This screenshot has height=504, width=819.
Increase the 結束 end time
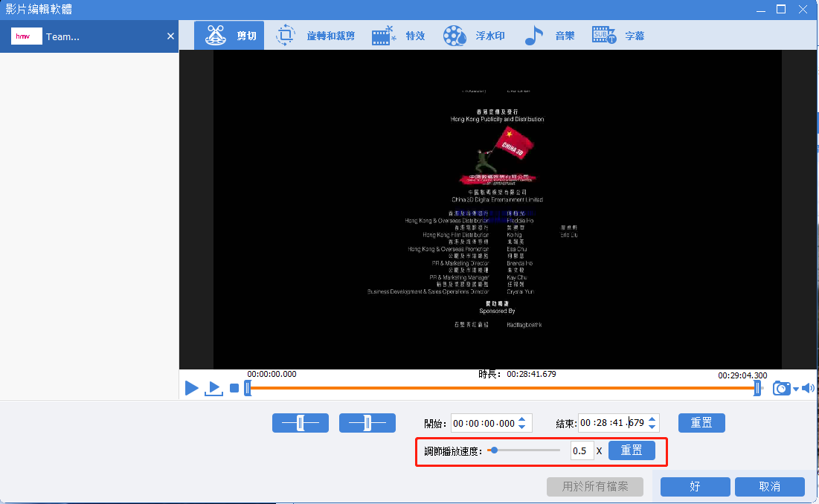[x=652, y=419]
